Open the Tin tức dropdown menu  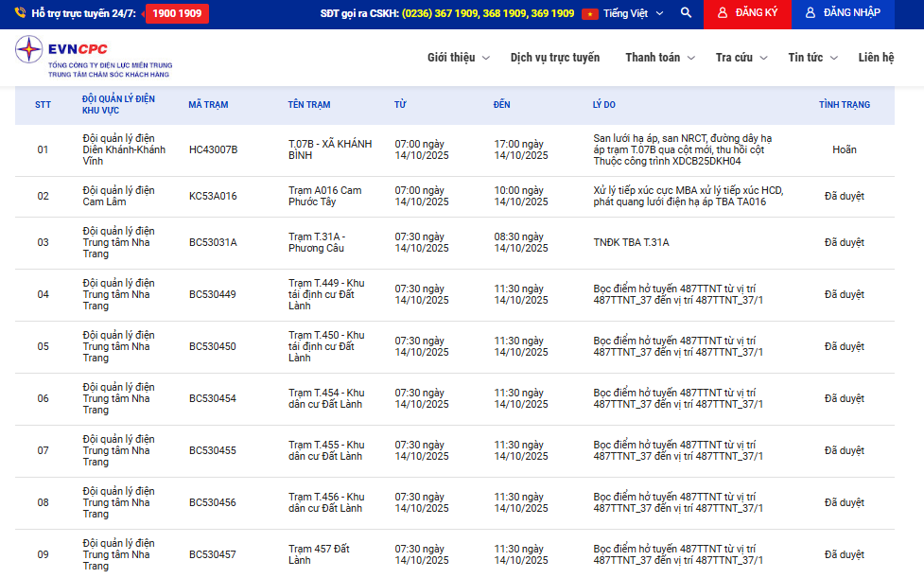812,58
